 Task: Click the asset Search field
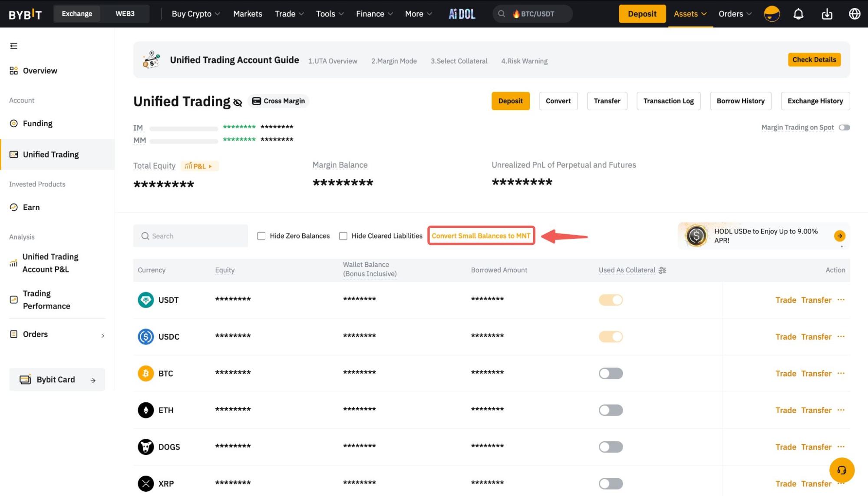pyautogui.click(x=191, y=236)
